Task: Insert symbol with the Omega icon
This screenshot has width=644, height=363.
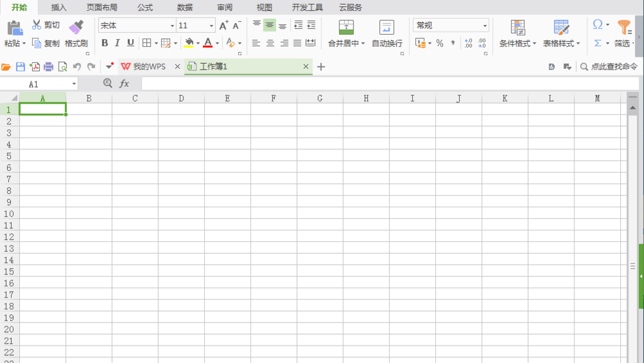Action: [598, 24]
